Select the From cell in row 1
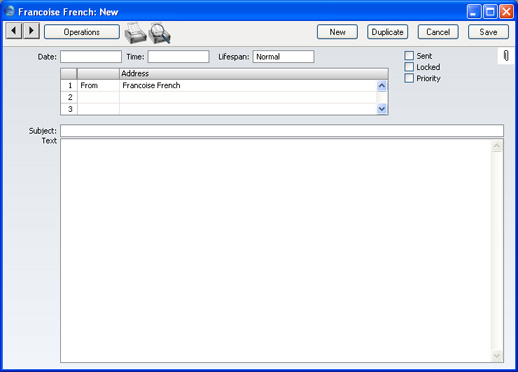The width and height of the screenshot is (518, 372). [x=98, y=85]
